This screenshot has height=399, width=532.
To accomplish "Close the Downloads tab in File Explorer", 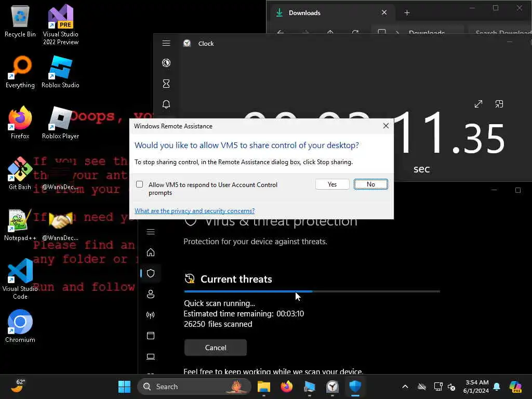I will pos(384,12).
